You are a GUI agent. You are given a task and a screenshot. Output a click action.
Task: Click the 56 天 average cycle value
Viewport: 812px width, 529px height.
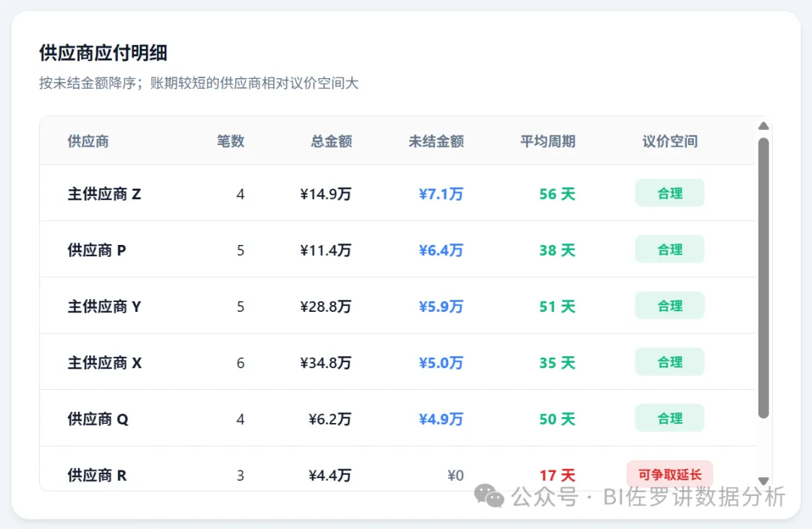coord(557,194)
